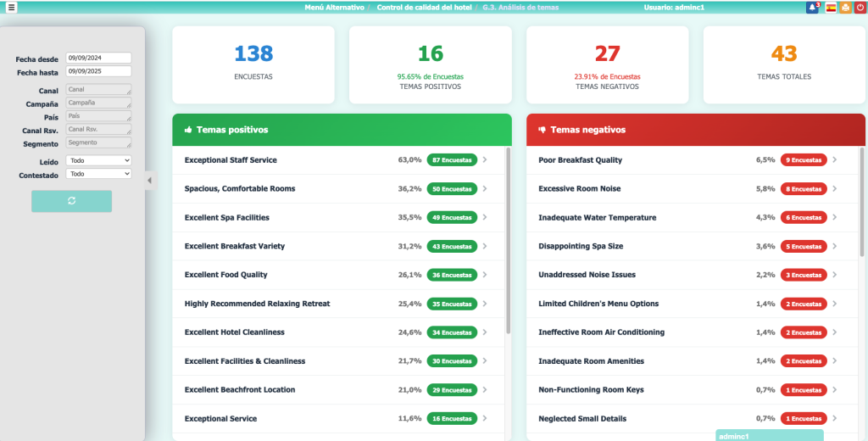Image resolution: width=868 pixels, height=441 pixels.
Task: Click the 9 Encuestas red badge
Action: pyautogui.click(x=804, y=159)
